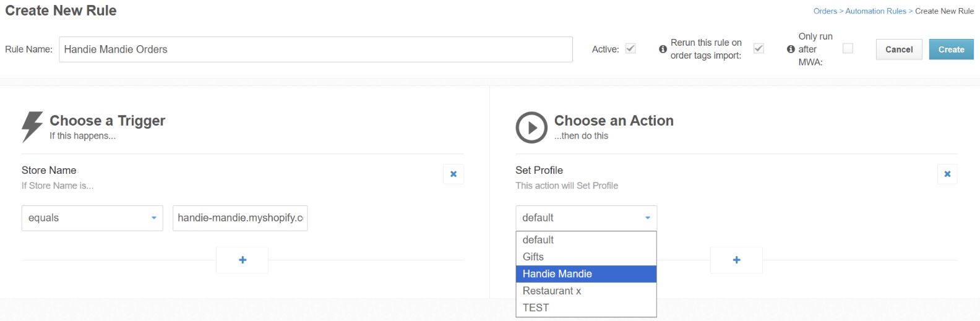Add another action with plus button
This screenshot has width=980, height=321.
[x=736, y=260]
